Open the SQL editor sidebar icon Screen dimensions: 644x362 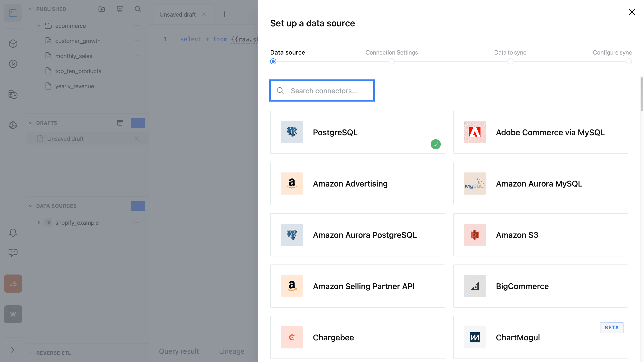(13, 13)
